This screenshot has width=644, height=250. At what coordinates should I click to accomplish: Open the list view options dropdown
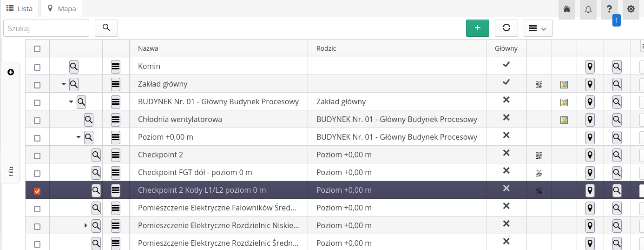coord(538,28)
